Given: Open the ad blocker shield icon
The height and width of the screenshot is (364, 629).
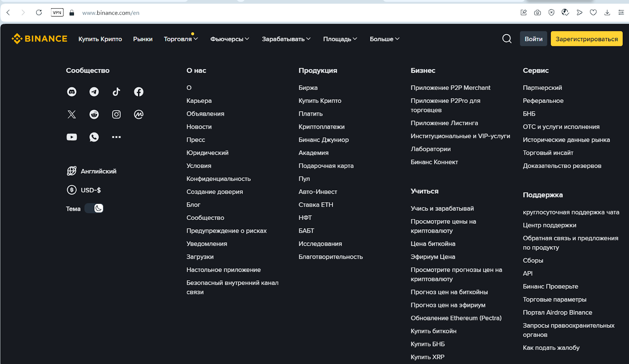Looking at the screenshot, I should [x=552, y=13].
